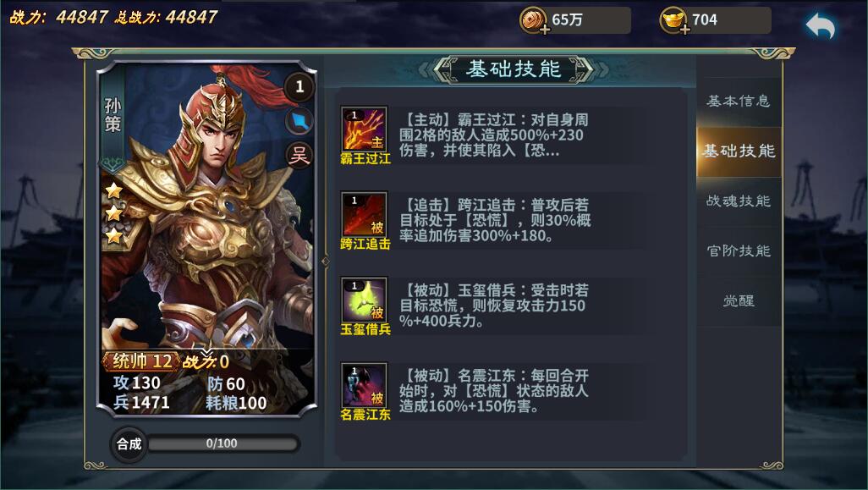Tap the 吴 faction badge
The width and height of the screenshot is (868, 490).
299,156
